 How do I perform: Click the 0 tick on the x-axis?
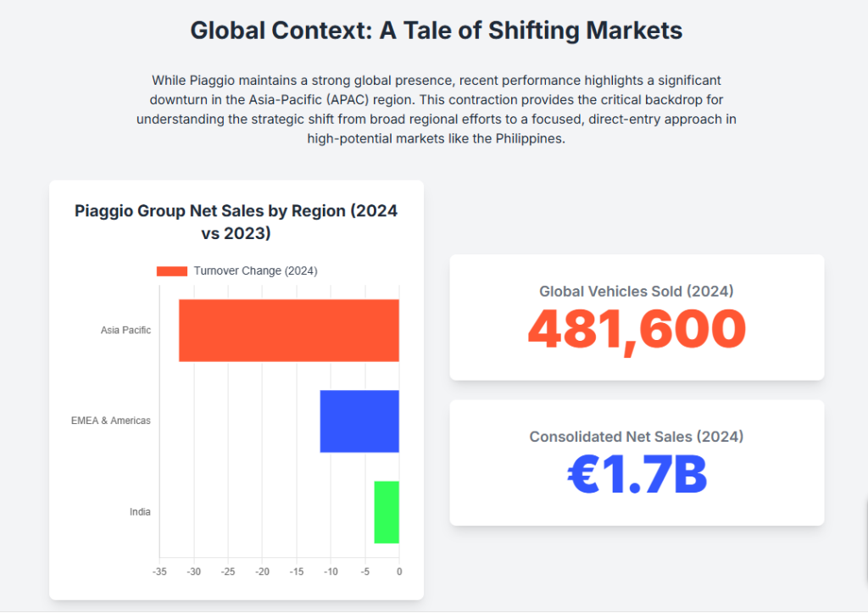(399, 571)
